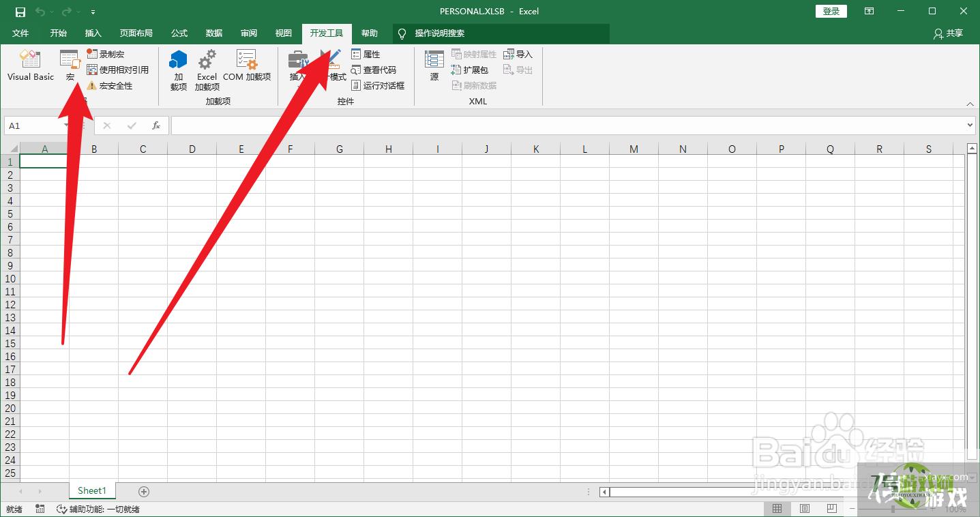Screen dimensions: 980x517
Task: Open Macro Security (宏安全性) settings
Action: tap(110, 86)
